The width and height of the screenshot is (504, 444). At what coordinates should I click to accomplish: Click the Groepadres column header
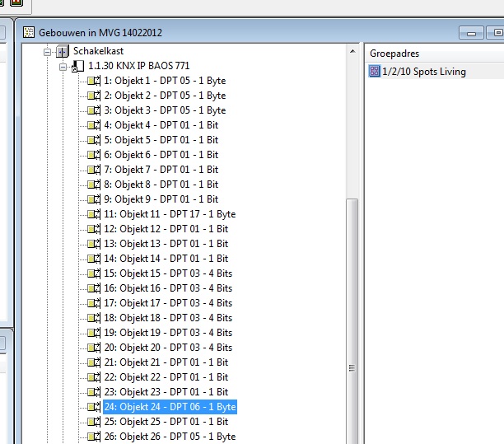pyautogui.click(x=395, y=53)
